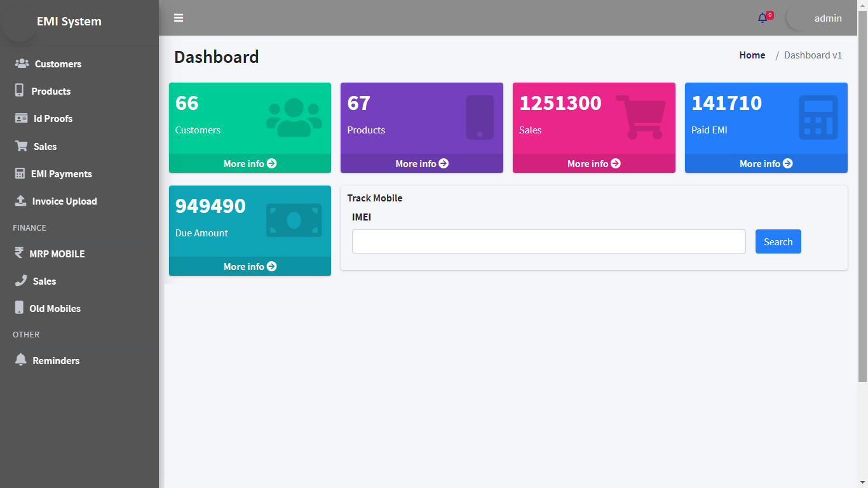Click the Customers group icon in sidebar
This screenshot has height=488, width=868.
pos(22,64)
